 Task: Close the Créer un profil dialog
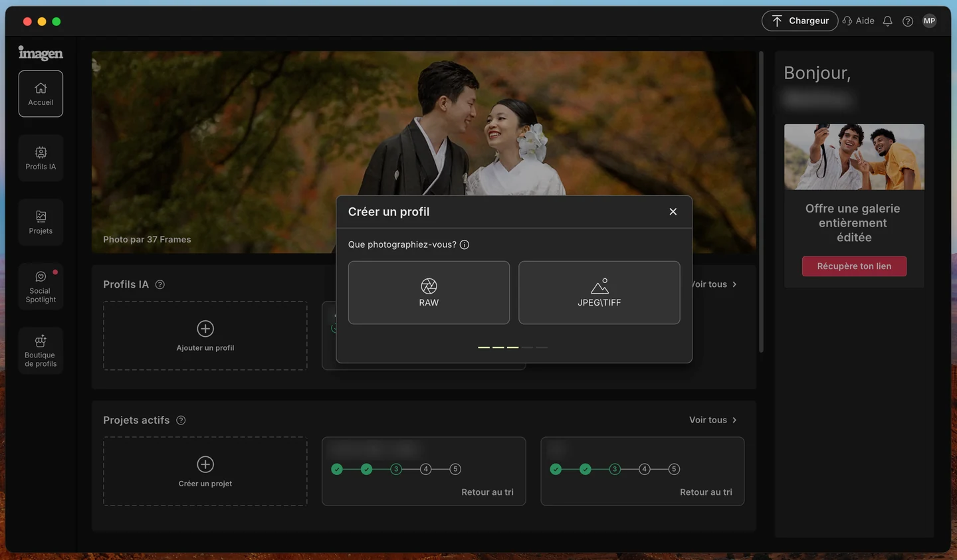click(673, 211)
